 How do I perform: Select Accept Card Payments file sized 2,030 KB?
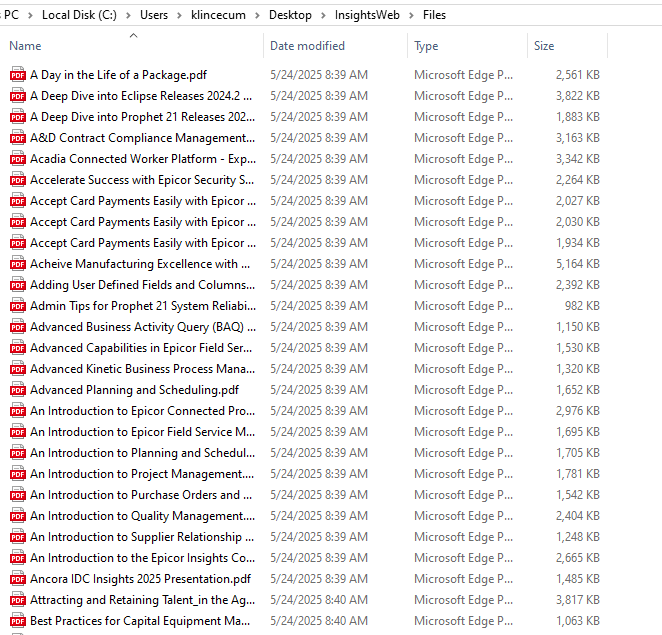[x=143, y=222]
